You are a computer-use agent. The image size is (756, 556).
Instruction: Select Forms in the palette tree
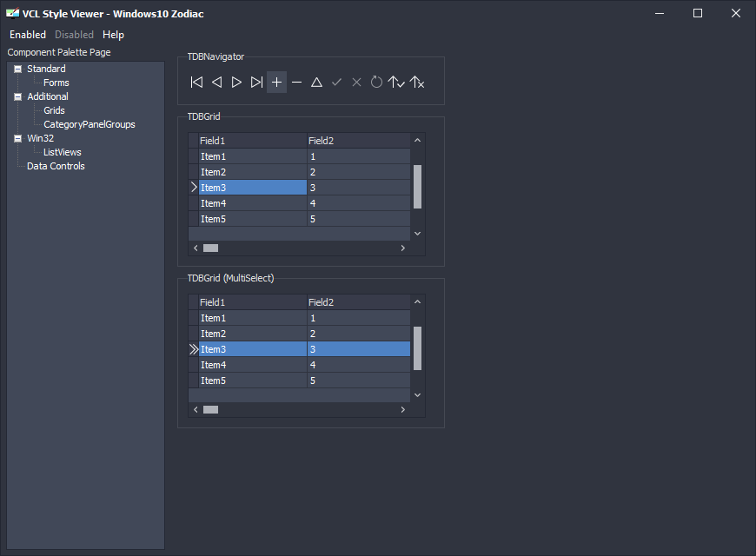tap(56, 83)
